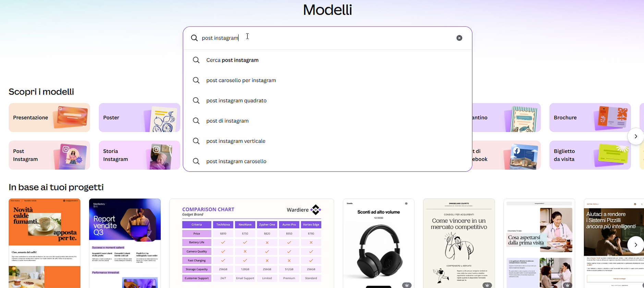This screenshot has width=644, height=288.
Task: Open the Comparison Chart Wardiere template
Action: (252, 243)
